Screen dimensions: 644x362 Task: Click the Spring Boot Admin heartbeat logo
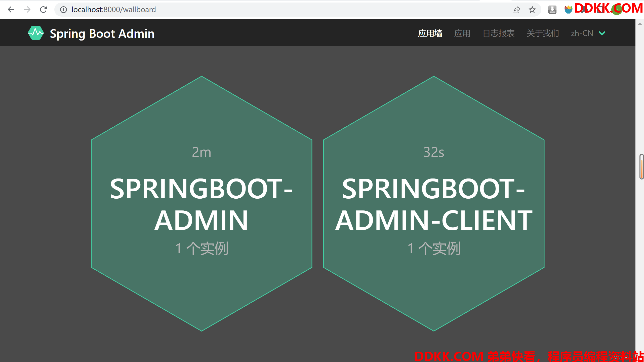36,33
